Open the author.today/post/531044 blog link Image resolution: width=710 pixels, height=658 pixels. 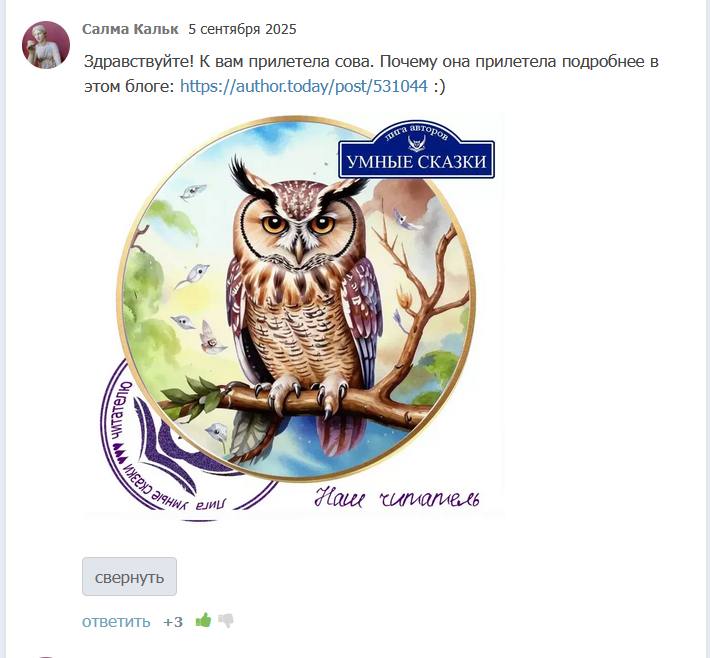tap(304, 86)
